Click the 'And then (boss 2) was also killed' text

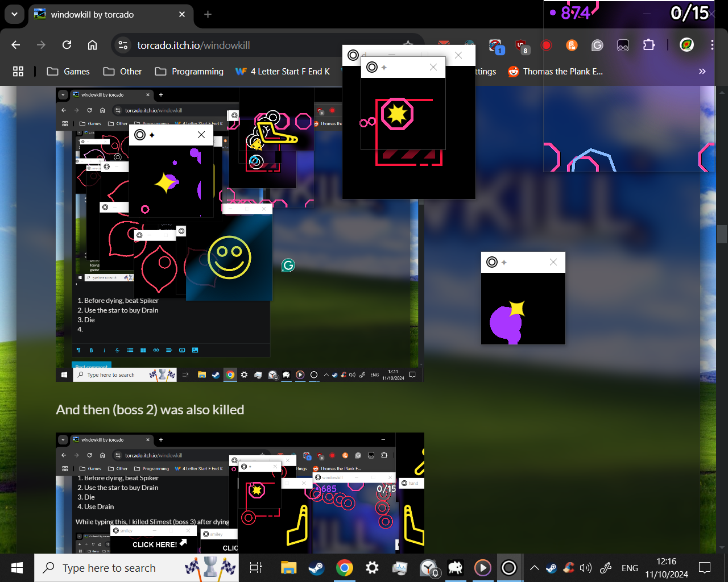[150, 410]
